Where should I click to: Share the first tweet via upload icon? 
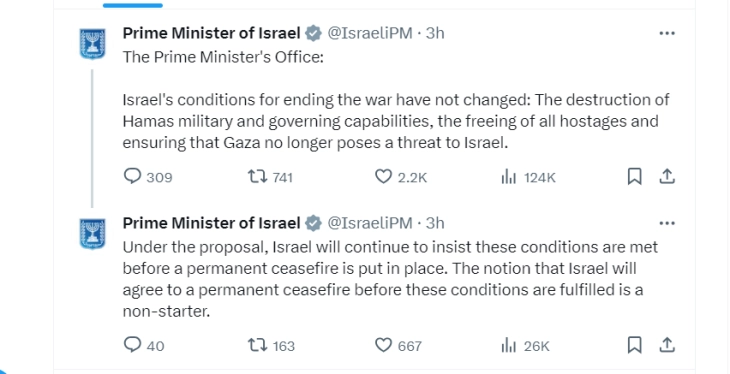(x=667, y=177)
